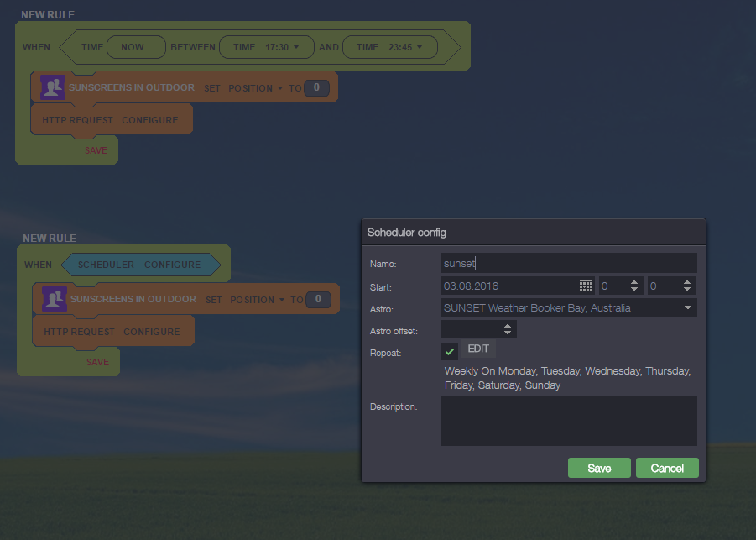Click the Weekly On Monday repeat summary text
This screenshot has width=756, height=540.
[x=567, y=378]
